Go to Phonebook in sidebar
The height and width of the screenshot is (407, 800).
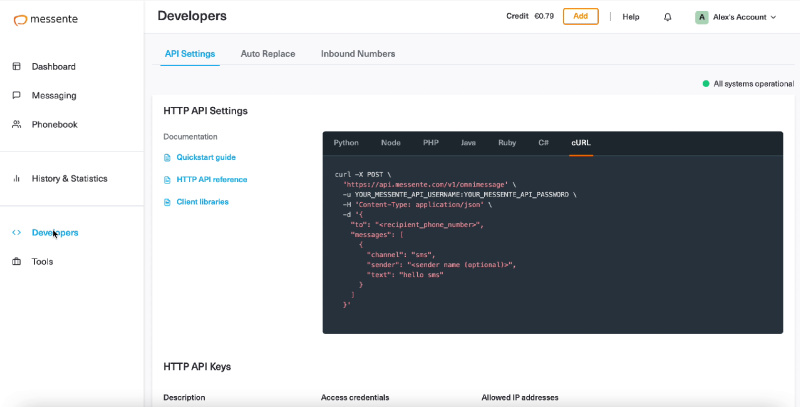(55, 124)
